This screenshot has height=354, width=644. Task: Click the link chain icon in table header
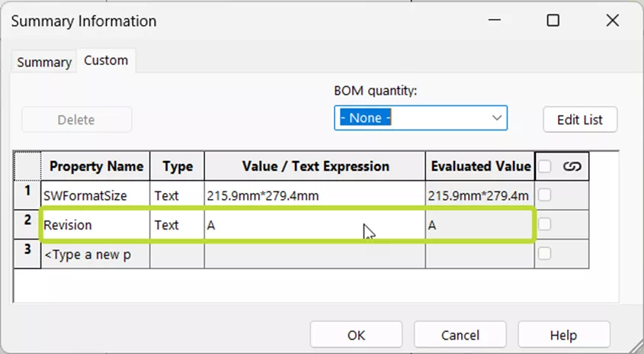(x=572, y=166)
